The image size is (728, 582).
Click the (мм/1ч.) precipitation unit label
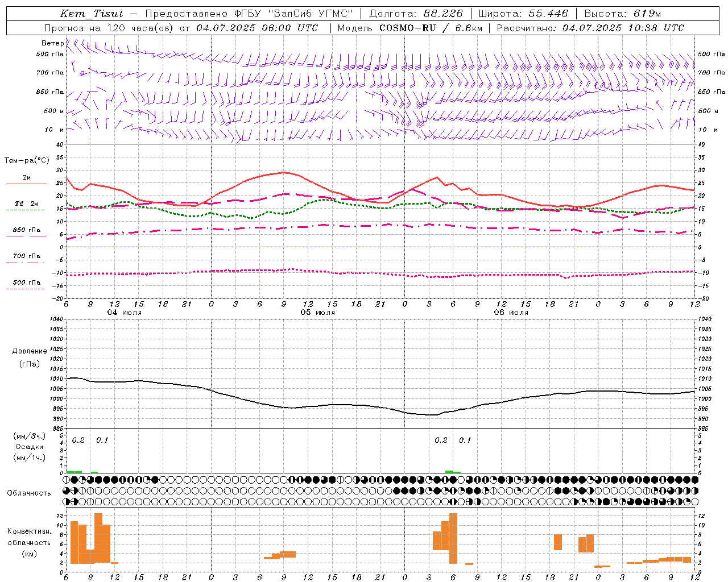[30, 458]
